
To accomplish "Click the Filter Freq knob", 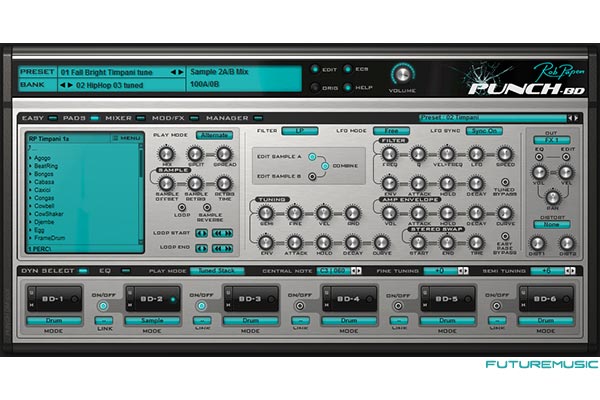I will pyautogui.click(x=389, y=154).
